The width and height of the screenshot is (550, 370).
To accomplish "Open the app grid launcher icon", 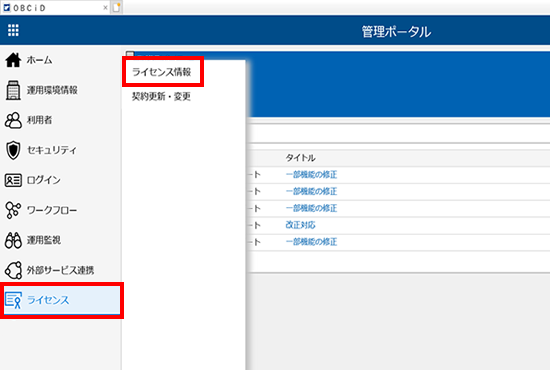I will pos(13,30).
